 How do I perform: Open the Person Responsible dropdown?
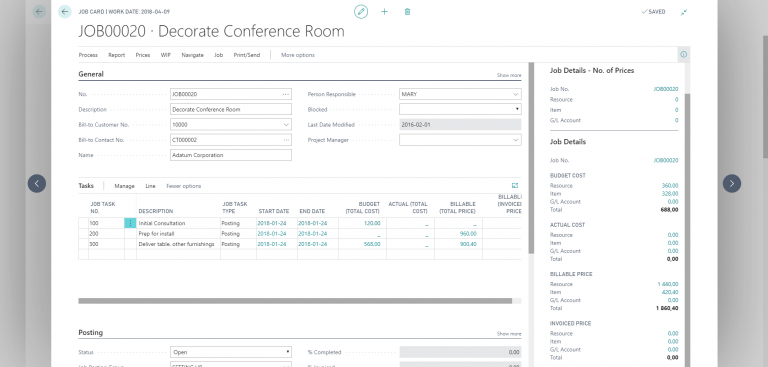click(515, 94)
